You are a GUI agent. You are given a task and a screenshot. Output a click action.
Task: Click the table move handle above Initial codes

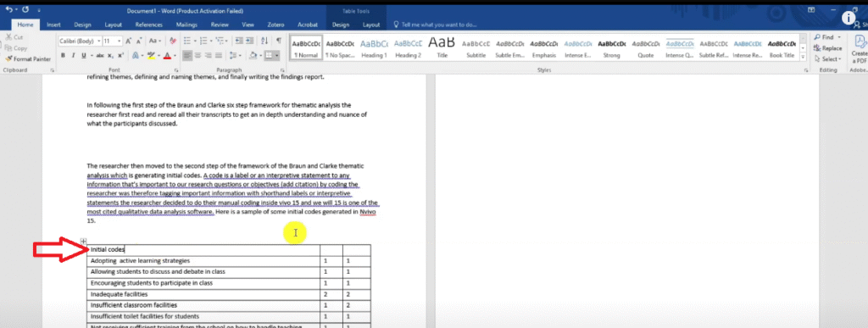click(x=84, y=241)
